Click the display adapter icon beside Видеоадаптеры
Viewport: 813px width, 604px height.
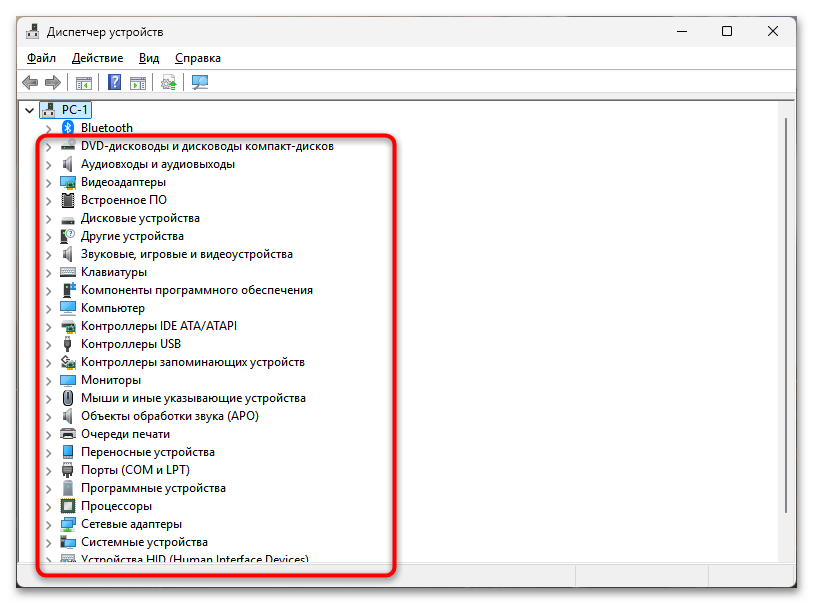point(68,182)
